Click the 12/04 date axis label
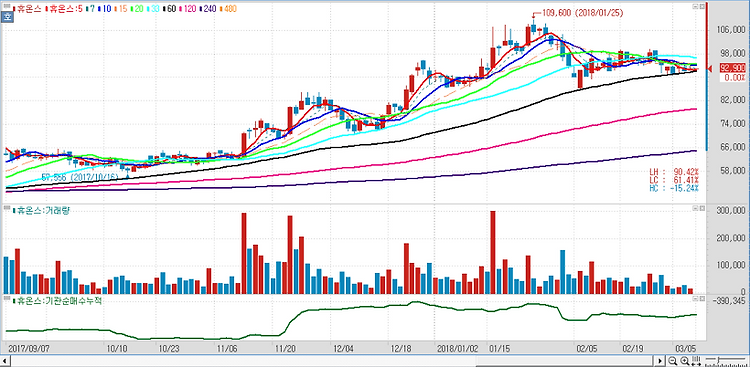This screenshot has width=750, height=367. 342,348
